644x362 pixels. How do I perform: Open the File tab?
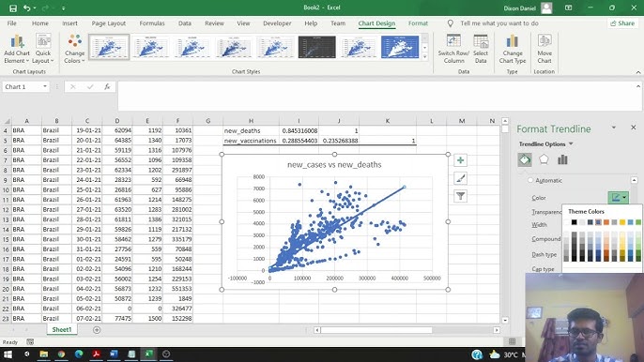12,23
